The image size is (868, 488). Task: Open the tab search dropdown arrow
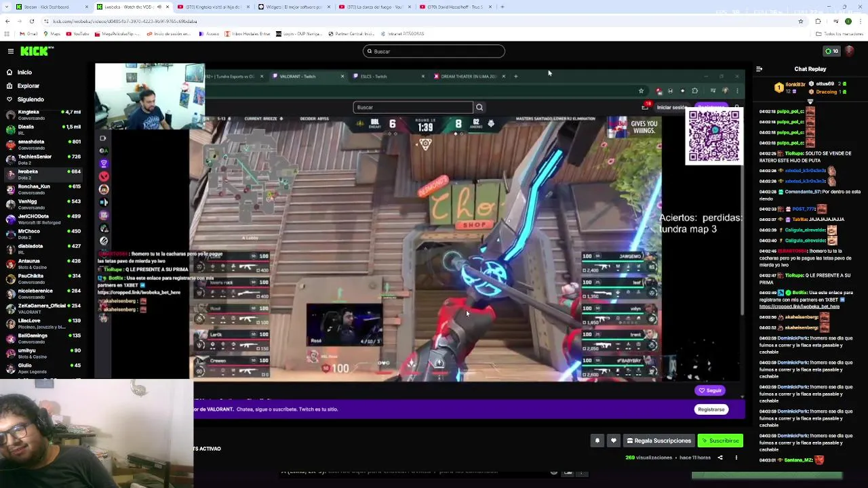pos(7,7)
